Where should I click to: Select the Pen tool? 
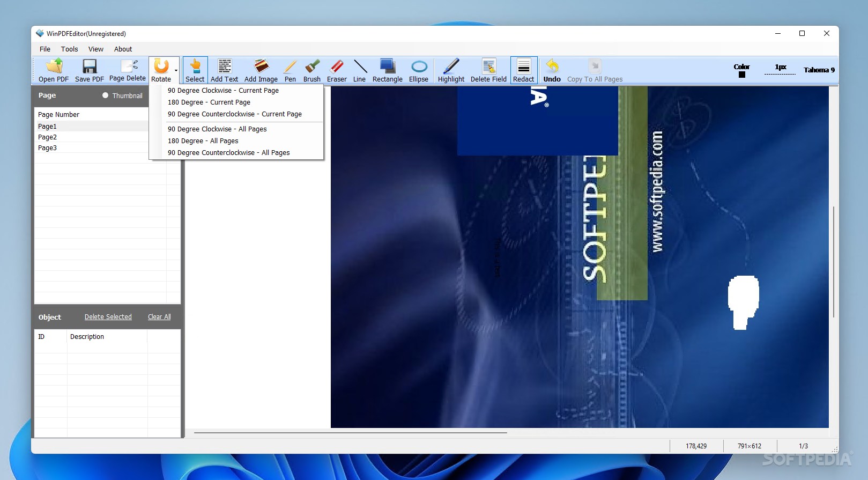point(290,70)
